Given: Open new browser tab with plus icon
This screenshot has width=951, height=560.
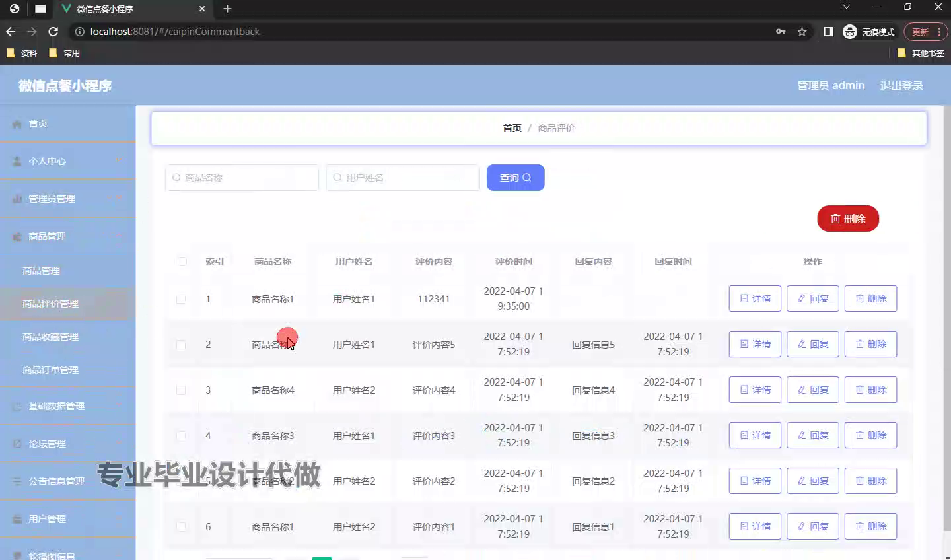Looking at the screenshot, I should 227,9.
